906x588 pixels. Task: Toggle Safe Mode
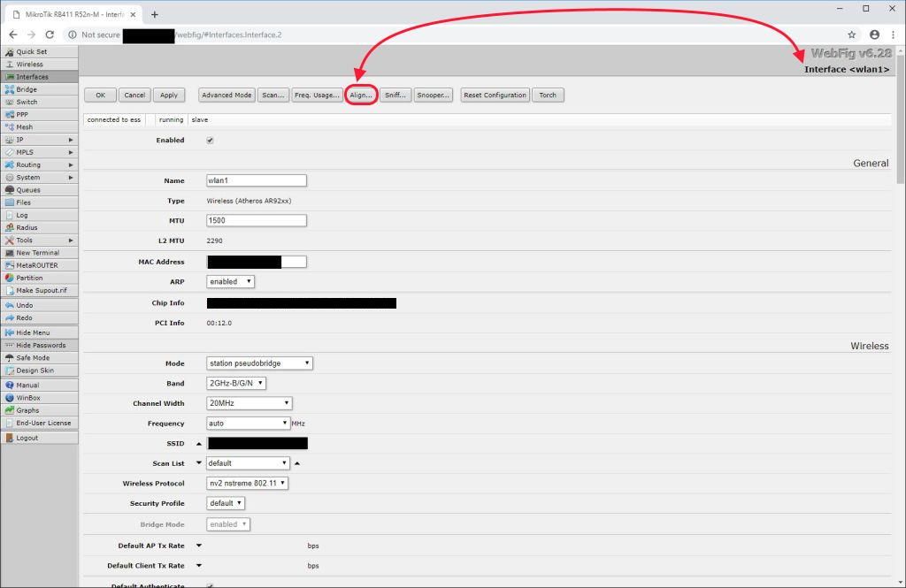click(39, 358)
